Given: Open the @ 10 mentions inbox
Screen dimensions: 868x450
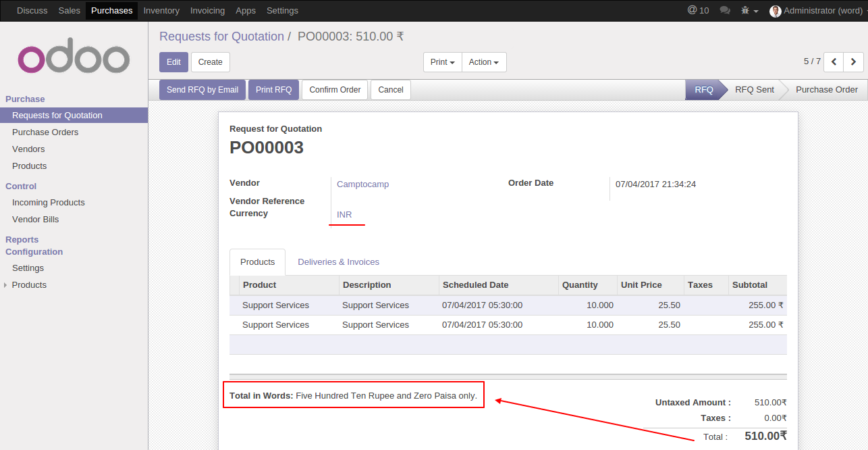Looking at the screenshot, I should tap(698, 10).
